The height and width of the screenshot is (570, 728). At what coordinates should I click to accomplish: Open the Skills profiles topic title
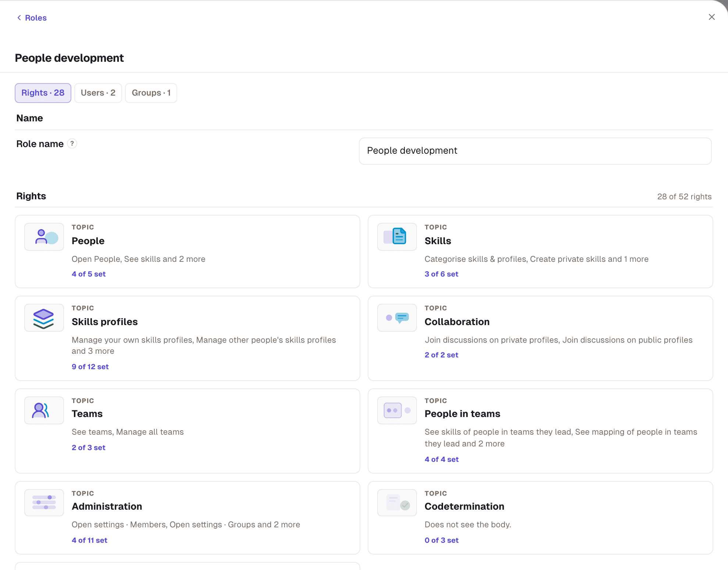[x=104, y=322]
